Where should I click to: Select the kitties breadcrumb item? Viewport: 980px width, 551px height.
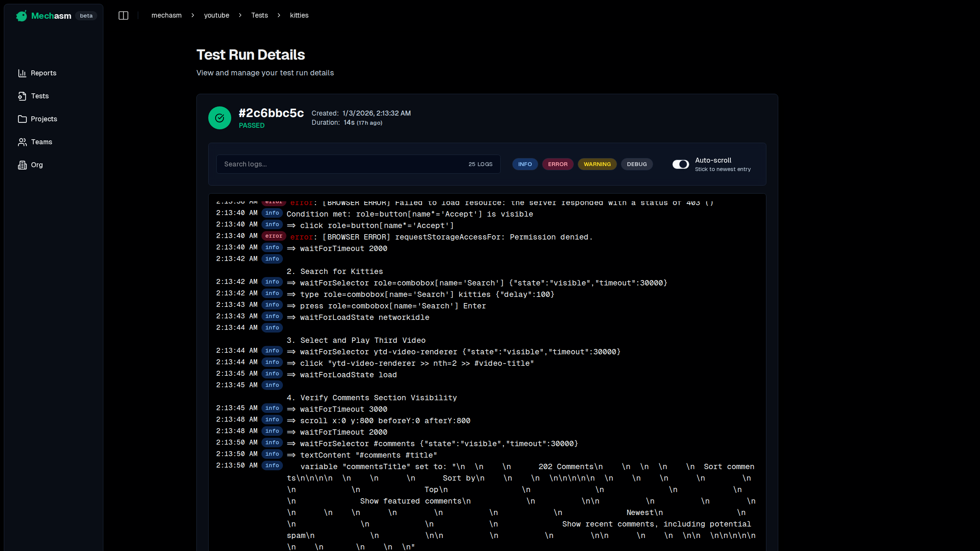coord(299,15)
